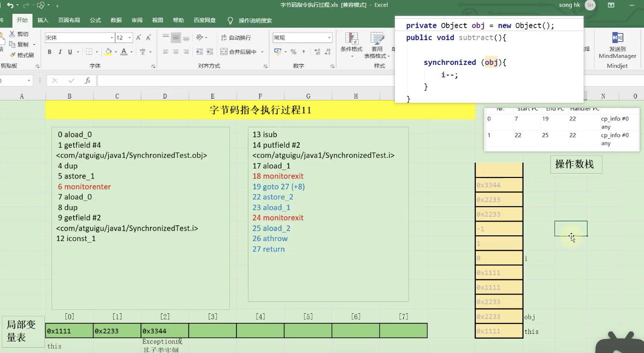Click the insert function fx button
644x353 pixels.
87,81
